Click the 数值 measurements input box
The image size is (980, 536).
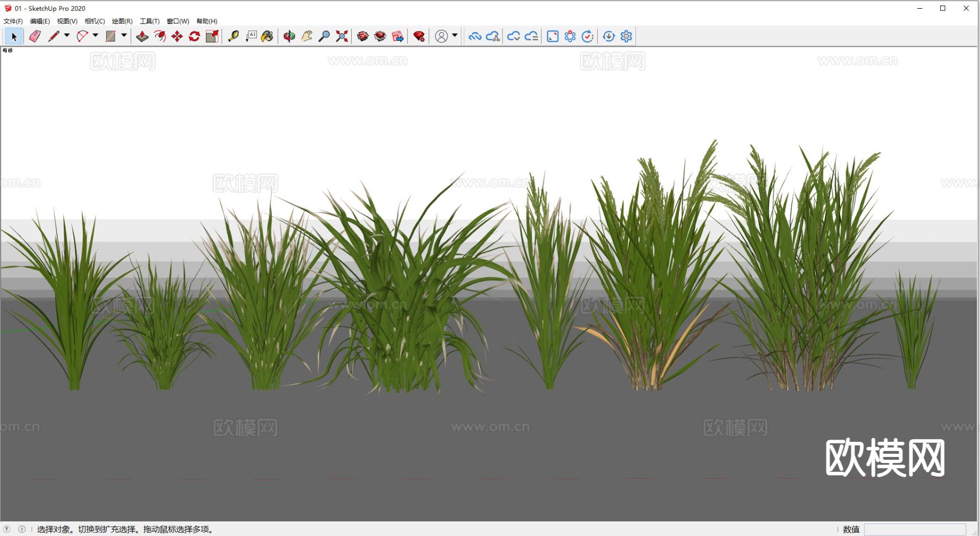point(915,529)
